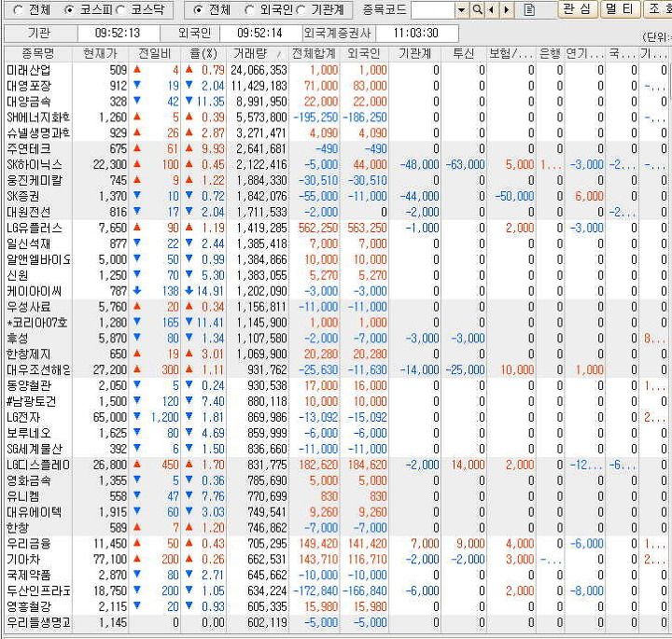Select the SG세계물산 stock row

click(x=336, y=449)
